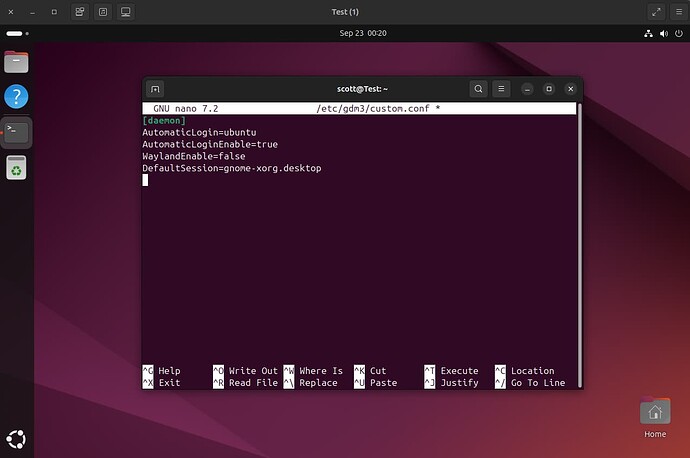690x458 pixels.
Task: Open the Help icon in the dock
Action: pyautogui.click(x=16, y=97)
